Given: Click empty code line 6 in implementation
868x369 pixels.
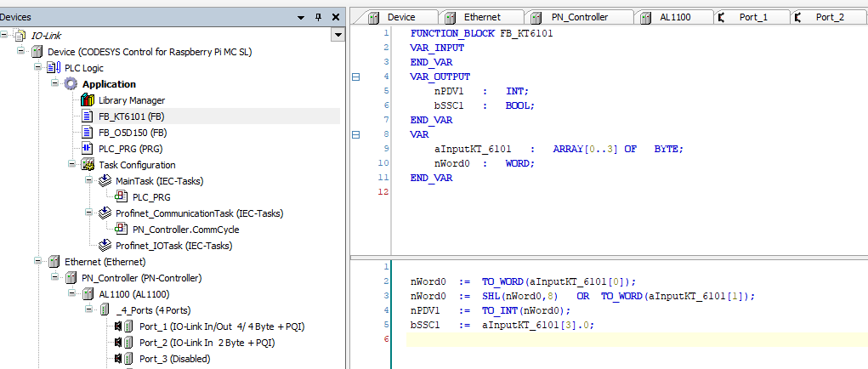Looking at the screenshot, I should [637, 339].
